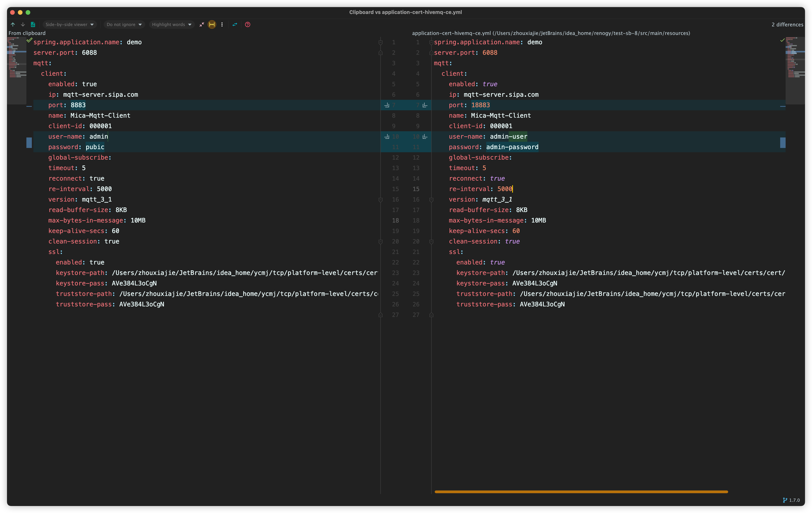Viewport: 812px width, 513px height.
Task: Click right stripe marker for password change
Action: click(x=783, y=142)
